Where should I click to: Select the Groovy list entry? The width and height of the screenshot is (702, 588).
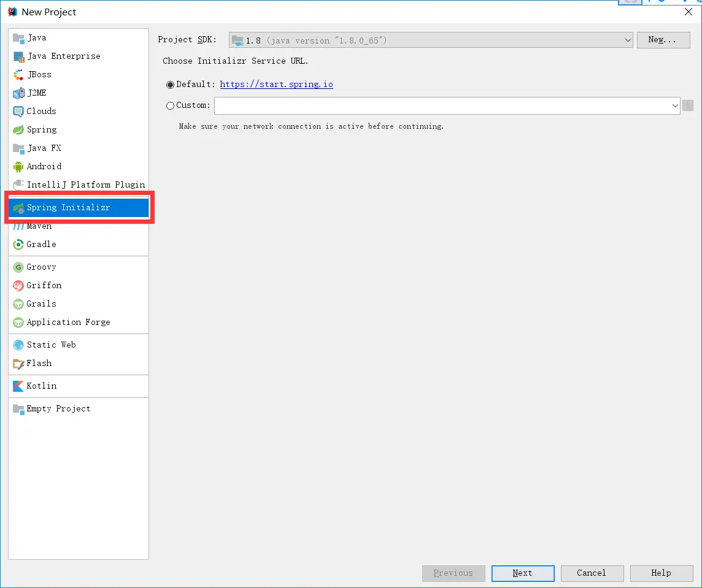point(79,267)
